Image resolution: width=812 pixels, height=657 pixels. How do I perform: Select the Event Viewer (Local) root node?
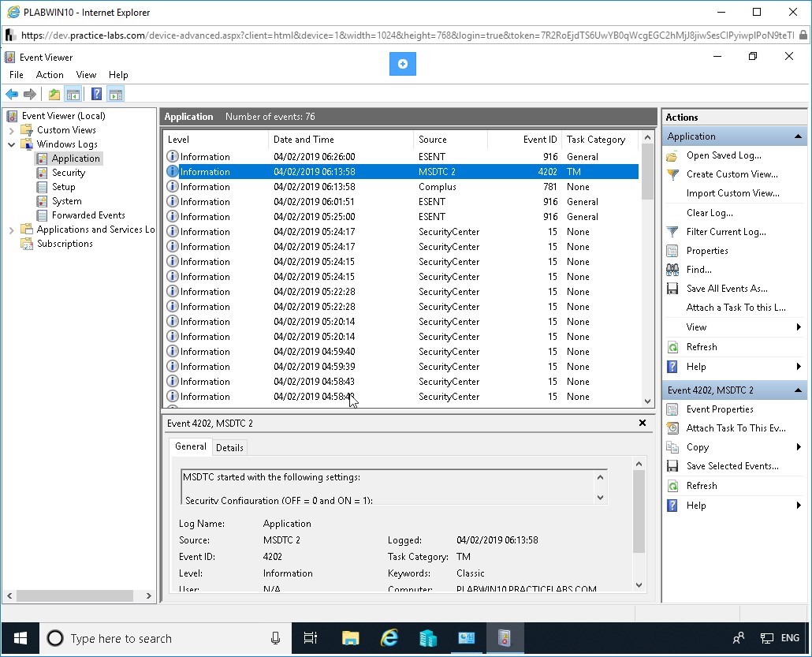(x=63, y=116)
